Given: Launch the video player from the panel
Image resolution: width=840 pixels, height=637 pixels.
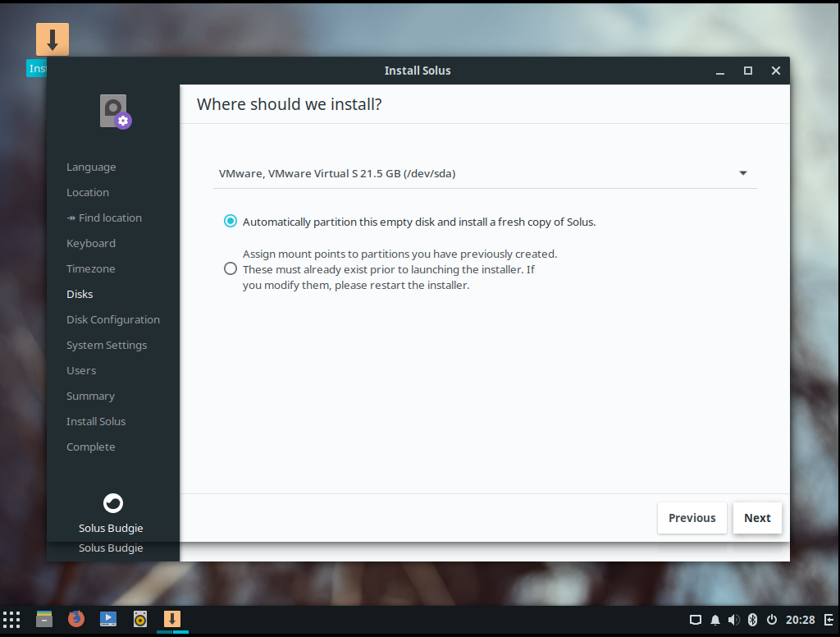Looking at the screenshot, I should click(x=108, y=619).
